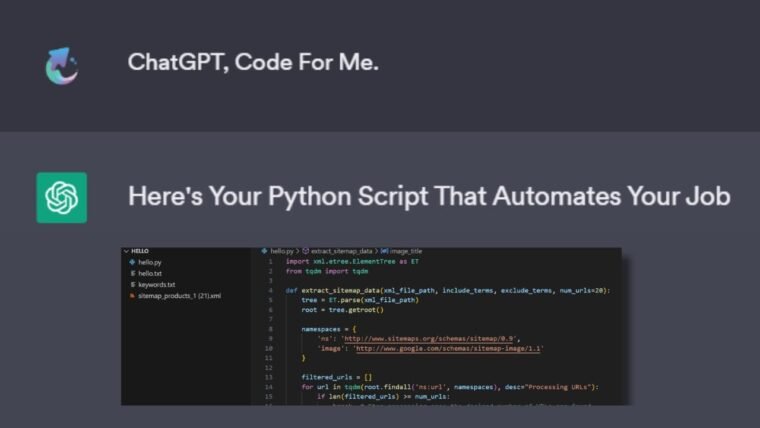Open the google.com sitemap-image URL link
The width and height of the screenshot is (760, 428).
448,349
